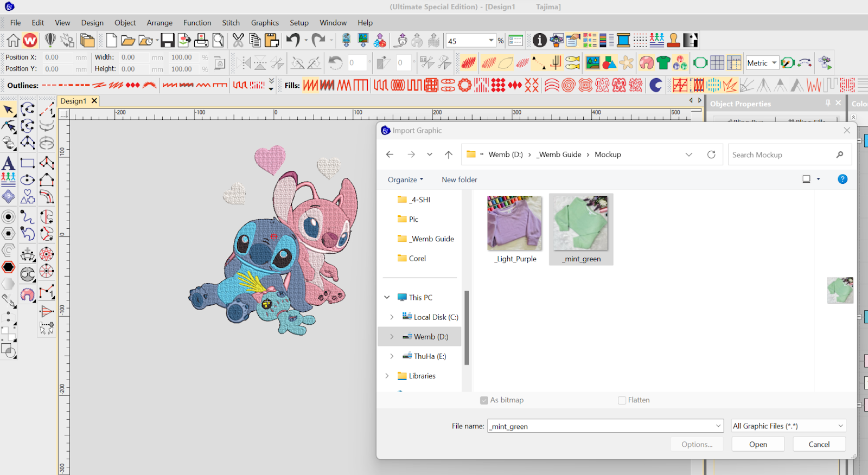Open the File menu
This screenshot has height=475, width=868.
pos(15,23)
